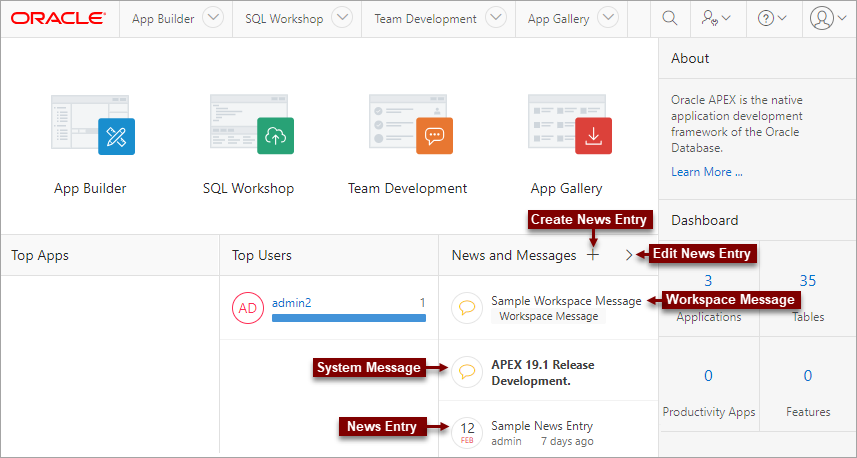Open the APEX 19.1 Release Development message

pyautogui.click(x=543, y=373)
